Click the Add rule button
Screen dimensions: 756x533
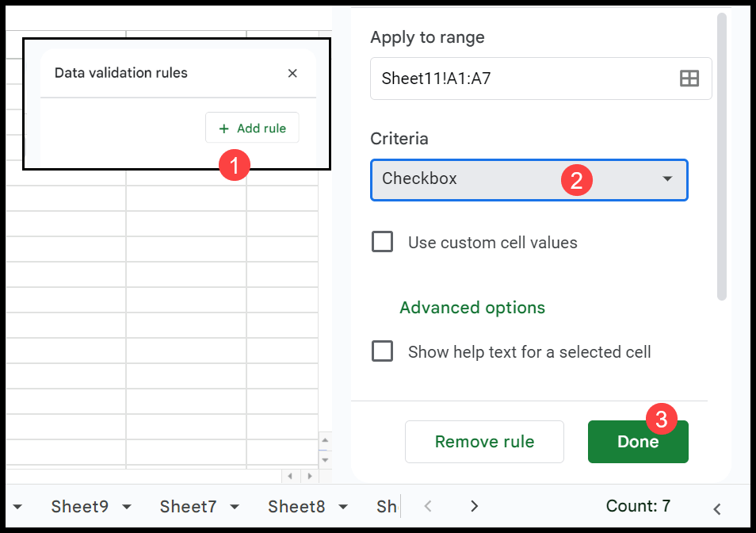tap(252, 128)
